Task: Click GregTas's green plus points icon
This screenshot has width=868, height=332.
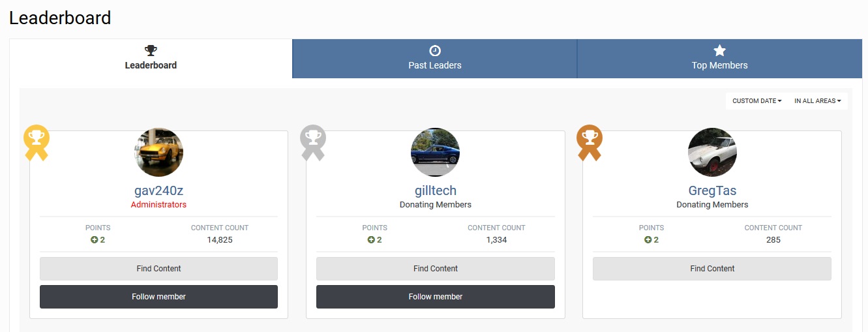Action: click(x=648, y=240)
